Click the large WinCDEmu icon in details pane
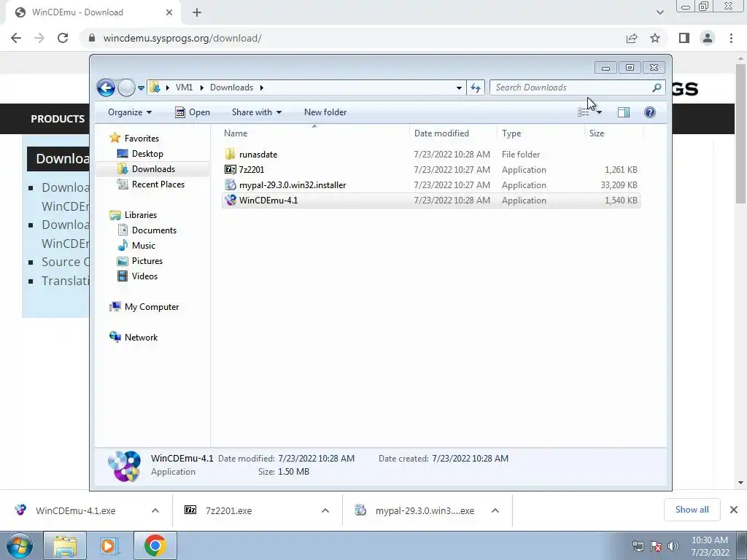 (124, 466)
